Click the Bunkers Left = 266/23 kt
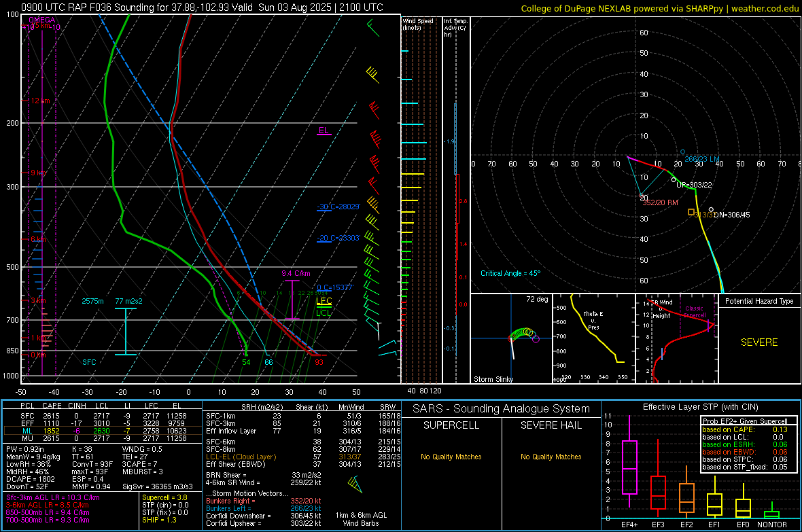 pyautogui.click(x=264, y=508)
